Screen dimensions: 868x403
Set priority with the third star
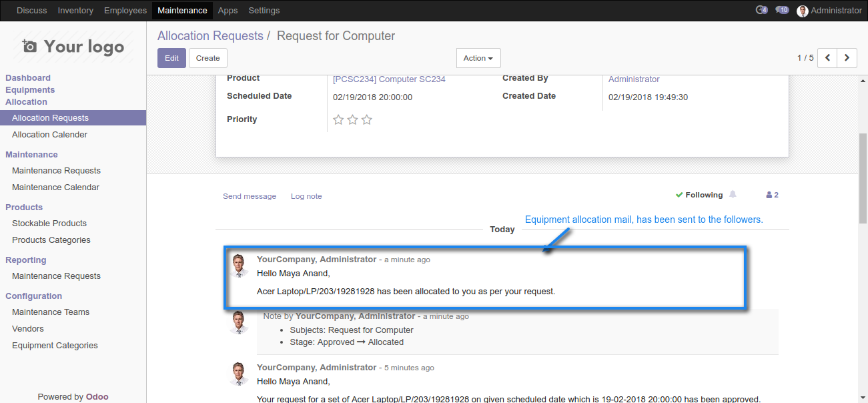[366, 120]
